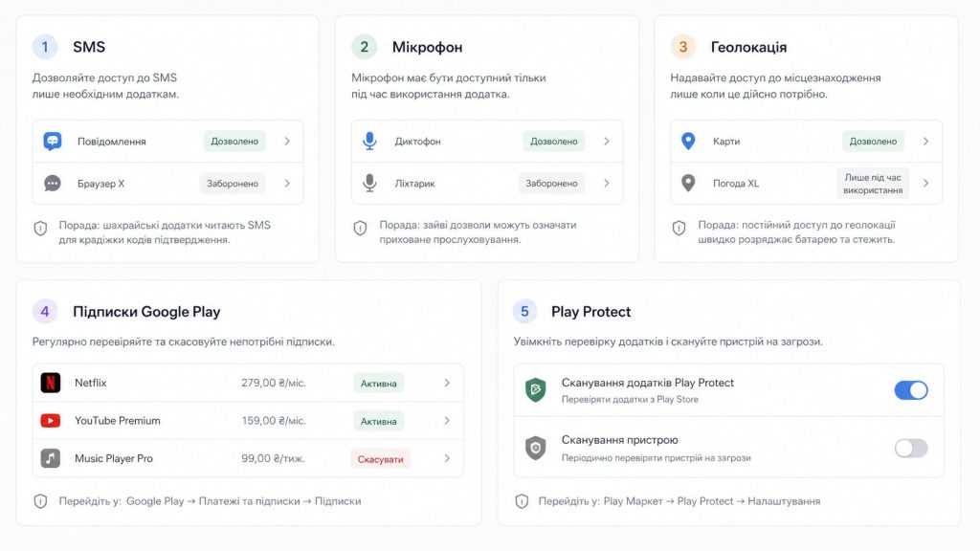Click the shield icon beside SMS tip
This screenshot has width=980, height=551.
coord(40,229)
